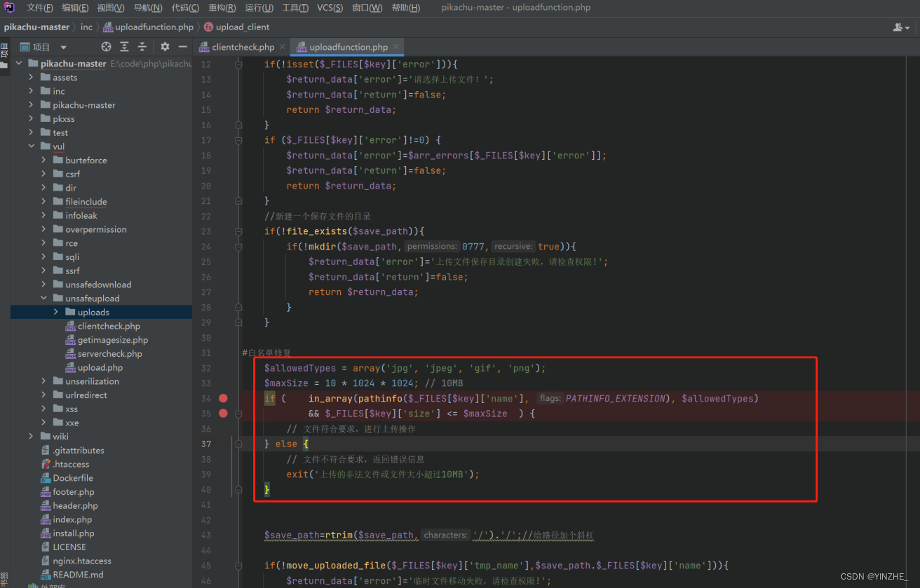The image size is (920, 588).
Task: Click upload_client function breadcrumb
Action: pyautogui.click(x=237, y=27)
